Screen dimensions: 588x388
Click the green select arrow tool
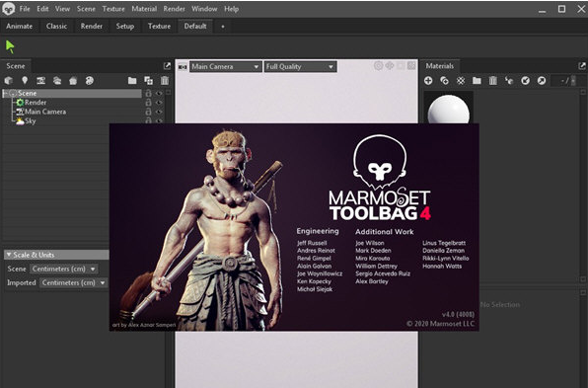pyautogui.click(x=10, y=47)
